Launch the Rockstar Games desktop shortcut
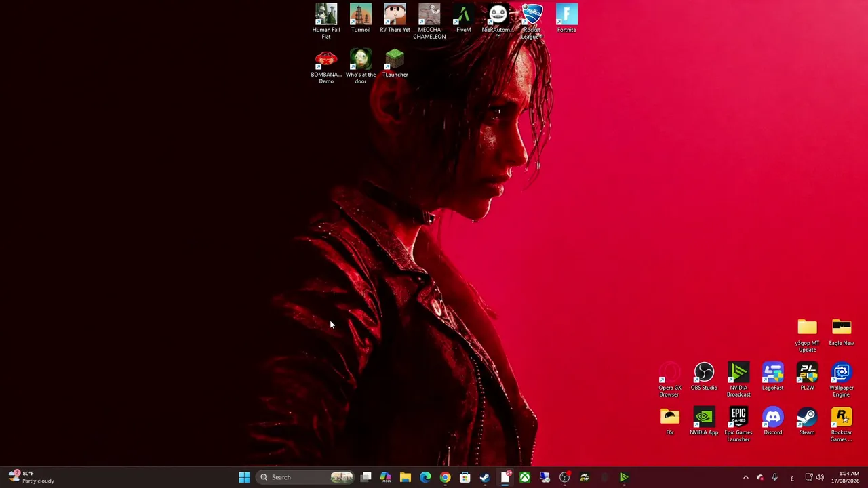 tap(842, 424)
